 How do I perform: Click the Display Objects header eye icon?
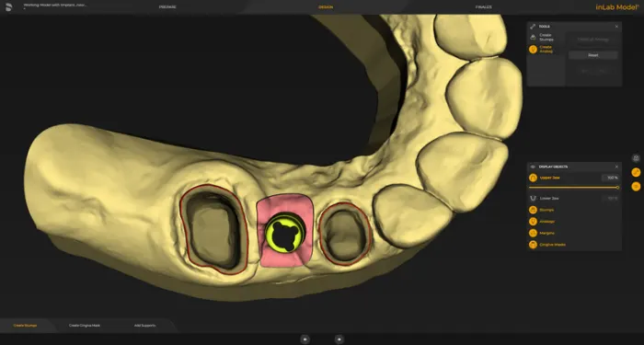[533, 167]
